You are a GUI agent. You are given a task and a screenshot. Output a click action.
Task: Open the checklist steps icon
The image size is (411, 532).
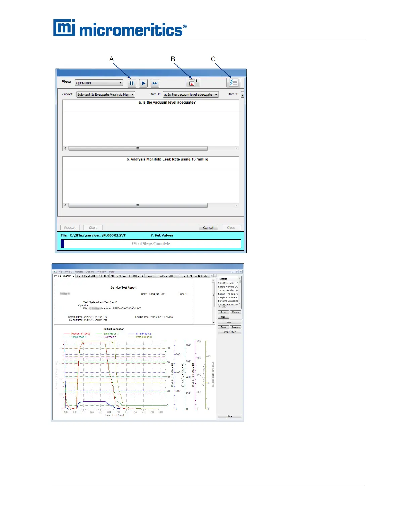pos(233,82)
